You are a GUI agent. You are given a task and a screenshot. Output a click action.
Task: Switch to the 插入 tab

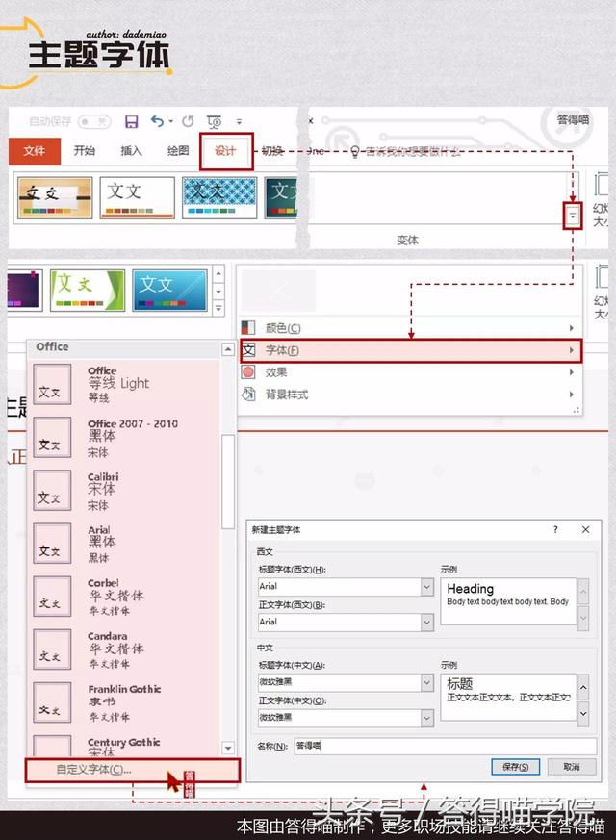[x=131, y=151]
